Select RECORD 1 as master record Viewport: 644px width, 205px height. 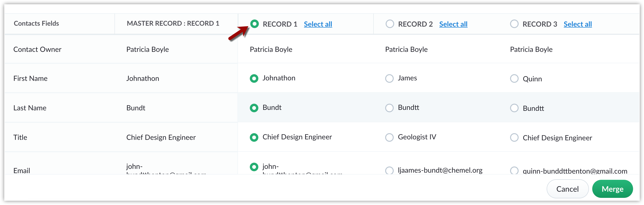pos(254,24)
